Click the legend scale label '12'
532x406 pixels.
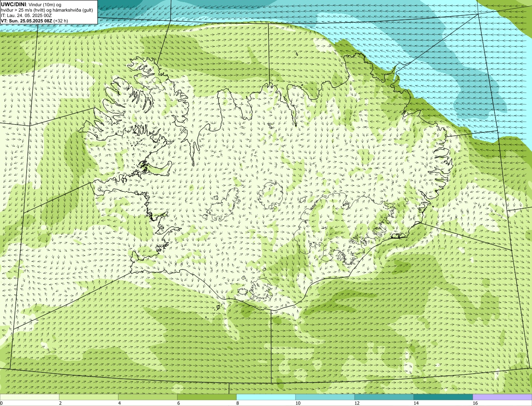(x=357, y=403)
